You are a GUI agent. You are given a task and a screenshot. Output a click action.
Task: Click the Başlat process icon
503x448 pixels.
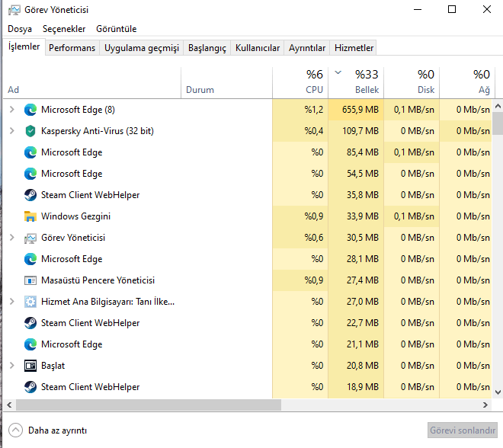[30, 366]
